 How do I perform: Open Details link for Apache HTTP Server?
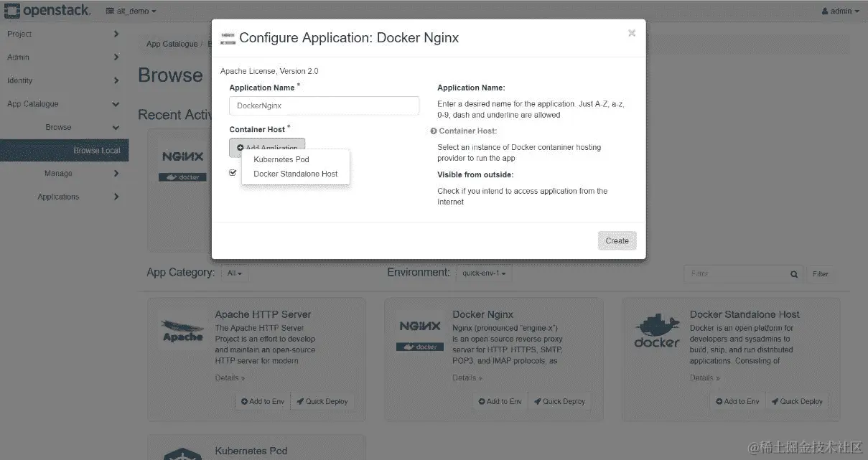[x=230, y=377]
